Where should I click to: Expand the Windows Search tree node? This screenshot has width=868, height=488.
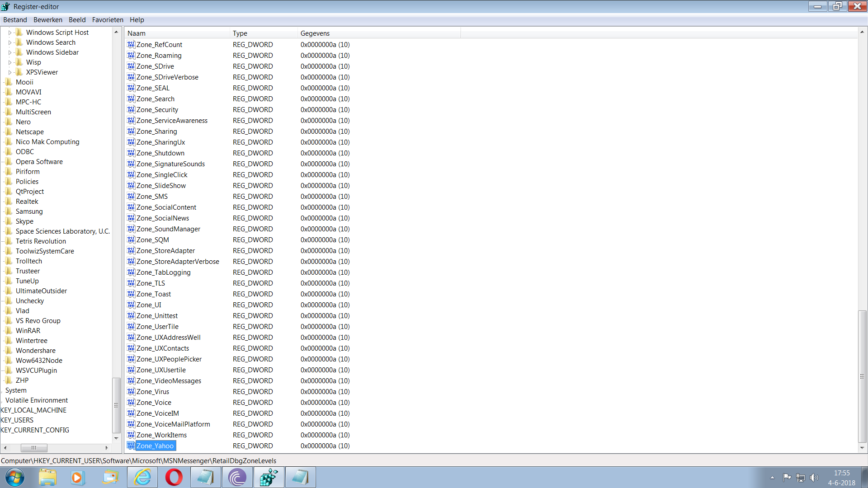pos(10,42)
